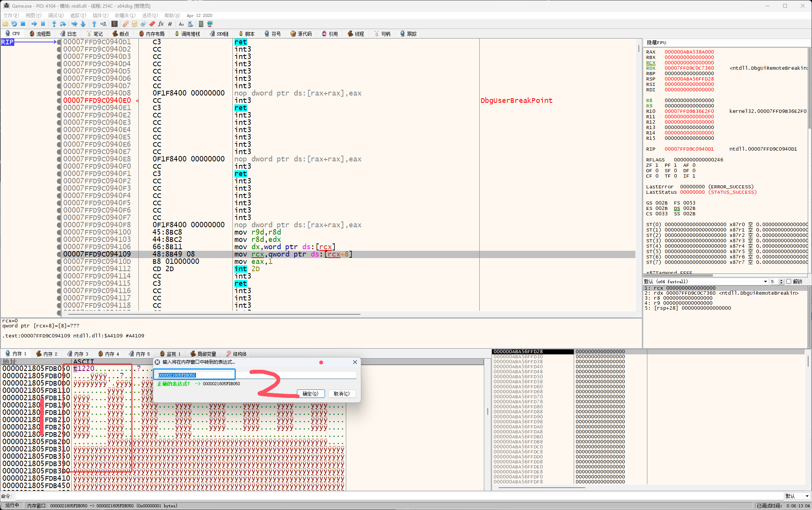Toggle breakpoint dot at address 00007FFD9C094109
The image size is (812, 510).
click(x=59, y=254)
